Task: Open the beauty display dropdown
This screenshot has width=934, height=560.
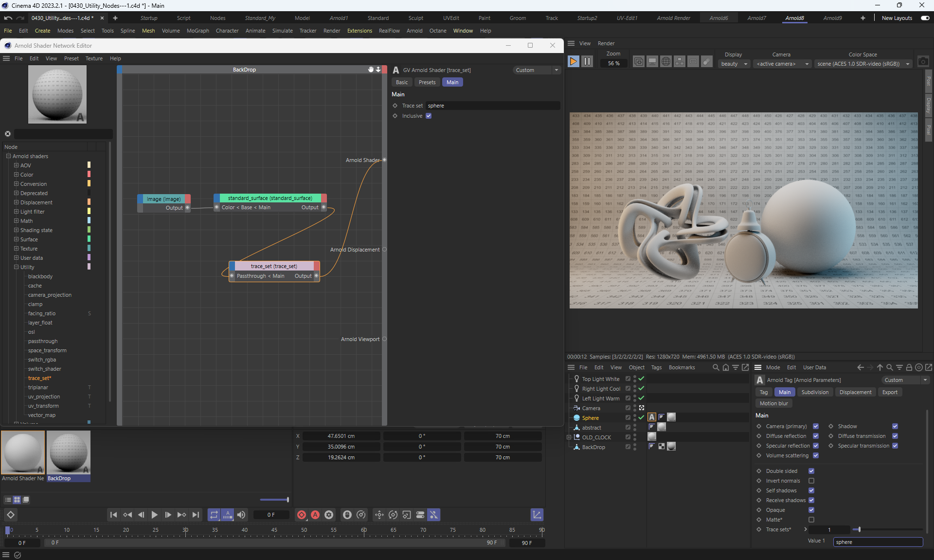Action: click(734, 64)
